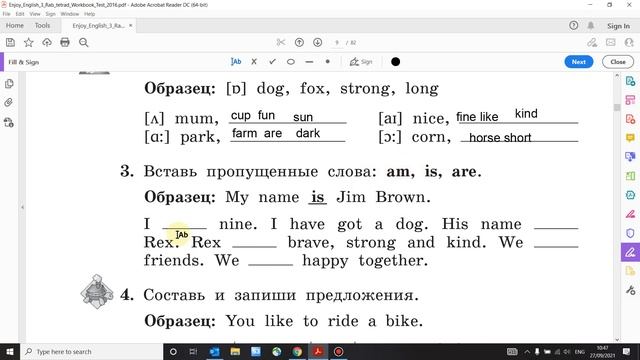Click the Comment tool in right pane
Viewport: 640px width, 360px height.
pyautogui.click(x=630, y=138)
